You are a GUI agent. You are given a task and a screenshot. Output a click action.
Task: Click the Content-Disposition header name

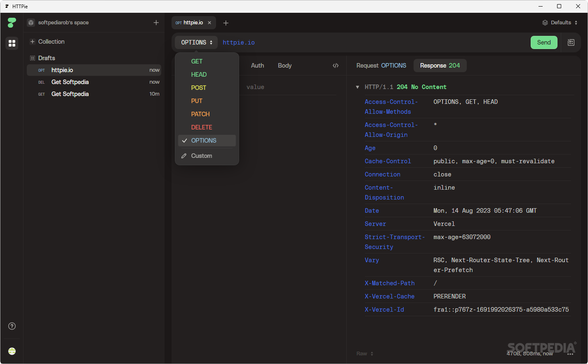pyautogui.click(x=384, y=193)
